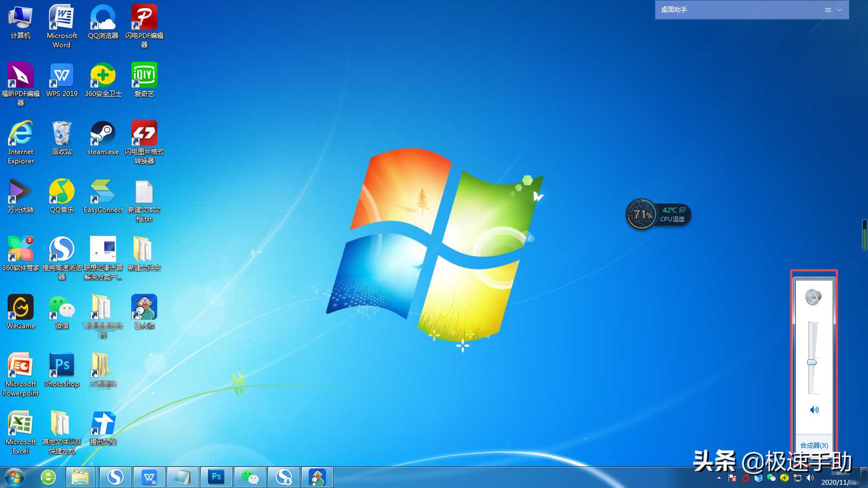Viewport: 868px width, 488px height.
Task: Open the 360 browser pinned on the taskbar
Action: [48, 477]
